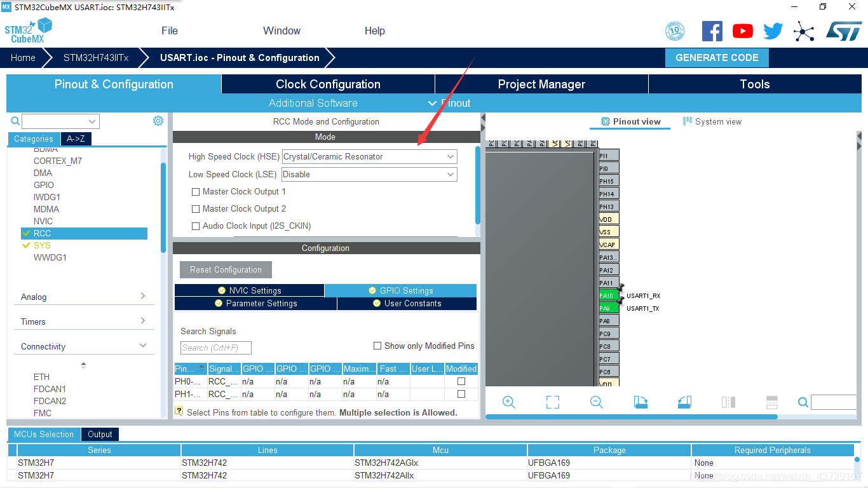The image size is (868, 488).
Task: Open the Pinout dropdown menu
Action: (450, 103)
